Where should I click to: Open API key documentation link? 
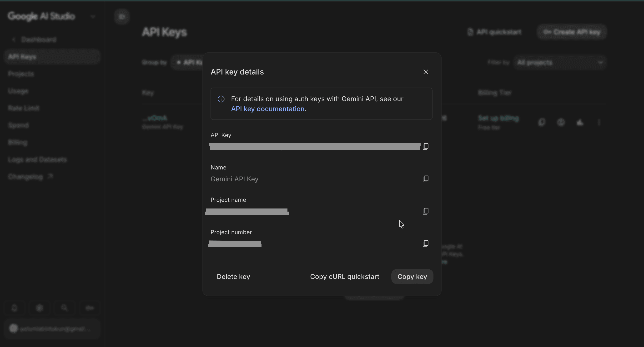click(x=267, y=109)
